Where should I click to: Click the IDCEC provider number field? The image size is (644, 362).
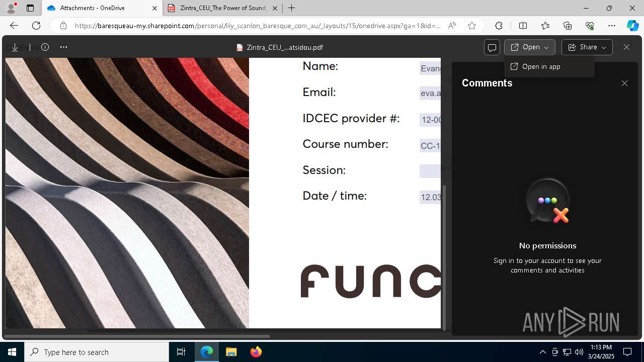(x=430, y=120)
